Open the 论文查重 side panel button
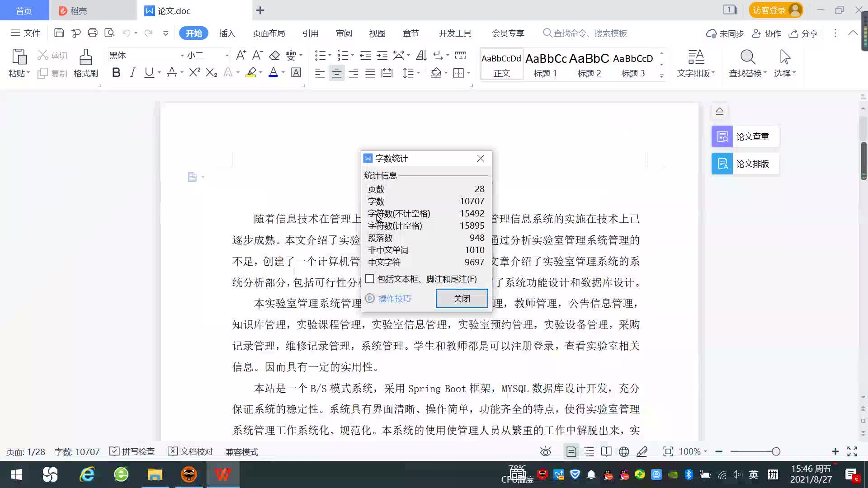Viewport: 868px width, 488px height. [x=745, y=136]
